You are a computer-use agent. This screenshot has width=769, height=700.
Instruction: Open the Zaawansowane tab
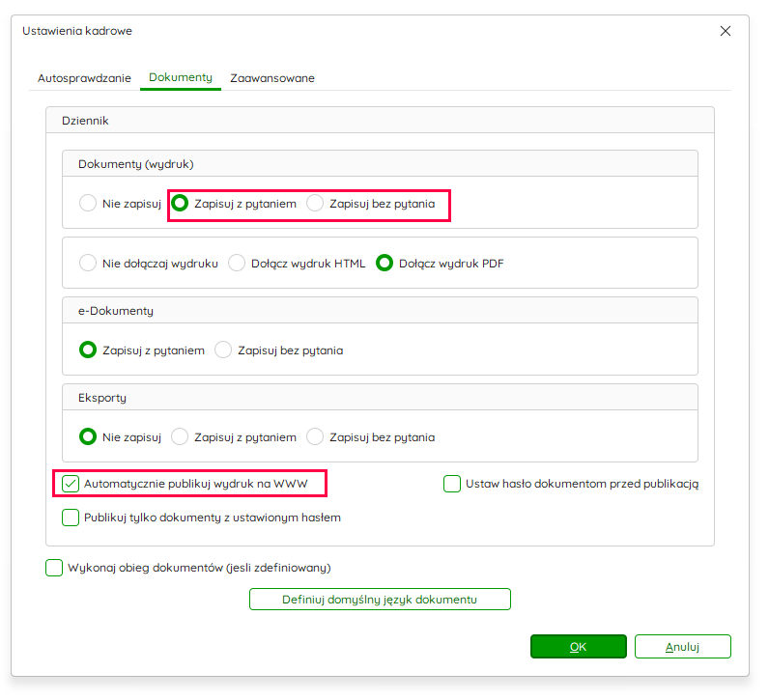pyautogui.click(x=272, y=78)
